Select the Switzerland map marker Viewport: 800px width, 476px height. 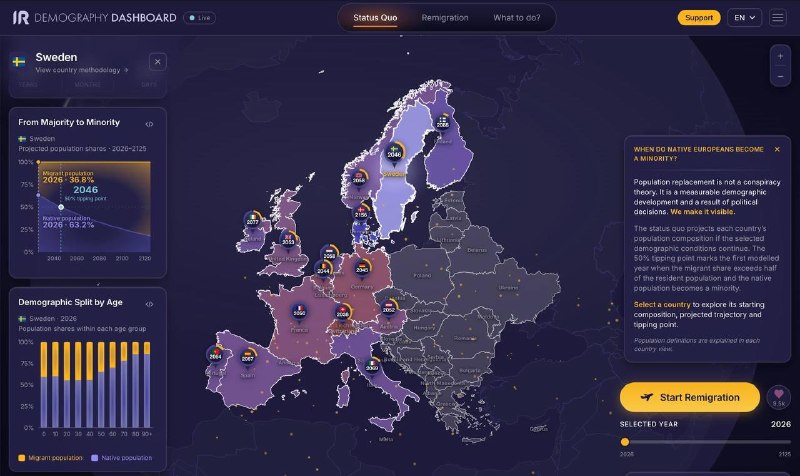tap(342, 313)
